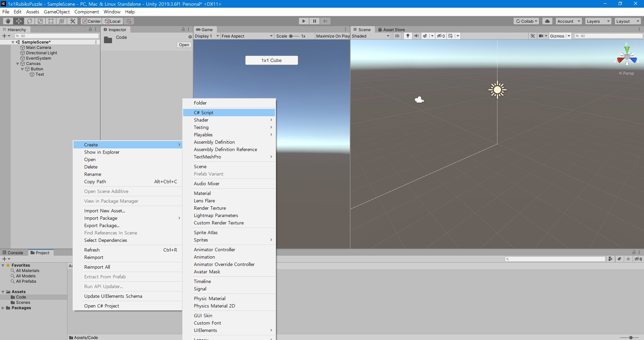This screenshot has width=644, height=340.
Task: Click the Project panel search field
Action: coord(555,259)
